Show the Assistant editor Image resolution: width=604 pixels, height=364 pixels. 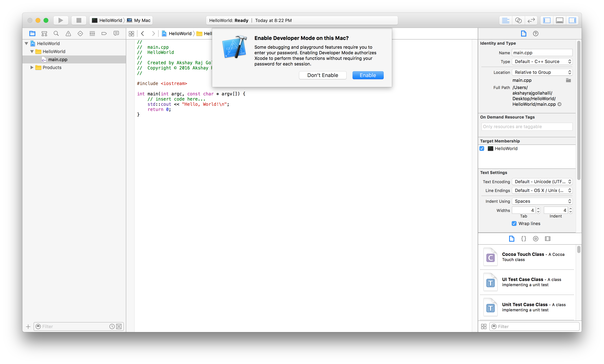(518, 20)
